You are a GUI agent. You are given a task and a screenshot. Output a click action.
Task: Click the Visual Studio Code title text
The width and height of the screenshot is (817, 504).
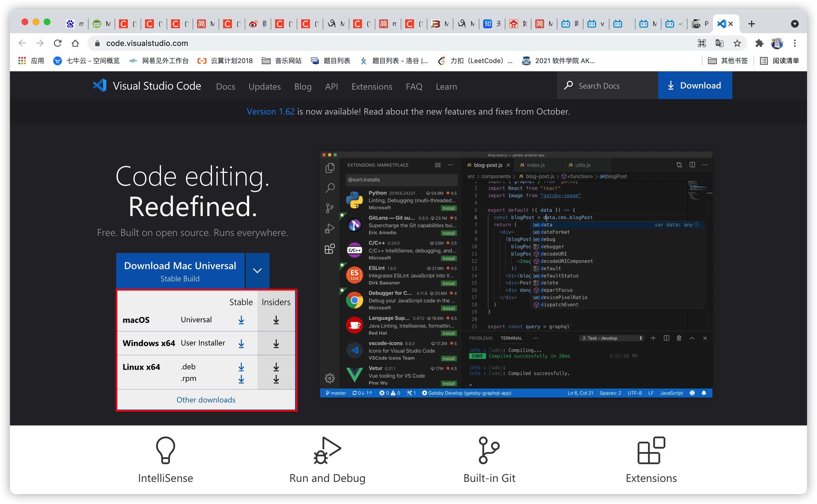tap(157, 86)
